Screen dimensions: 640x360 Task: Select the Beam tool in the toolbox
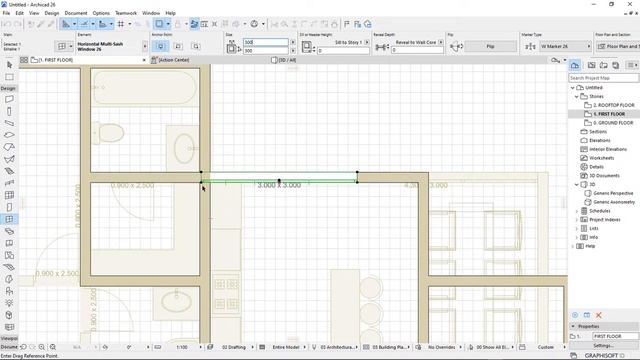click(x=9, y=123)
